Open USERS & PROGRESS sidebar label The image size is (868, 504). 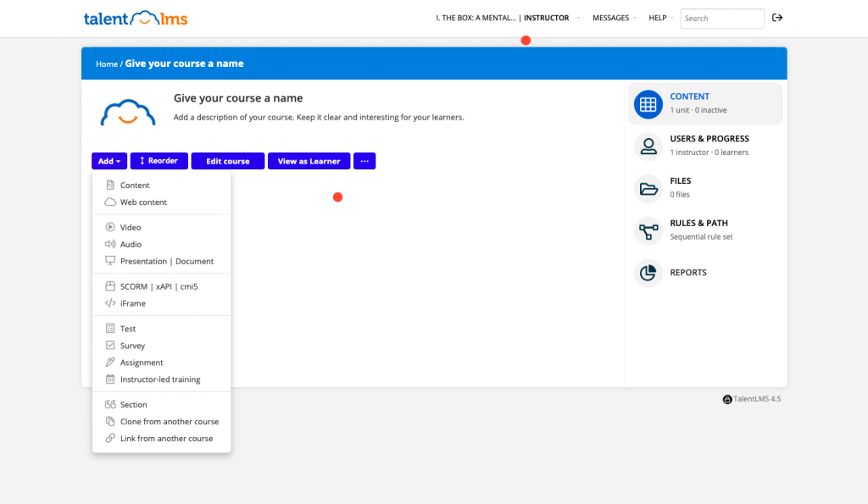(x=709, y=138)
